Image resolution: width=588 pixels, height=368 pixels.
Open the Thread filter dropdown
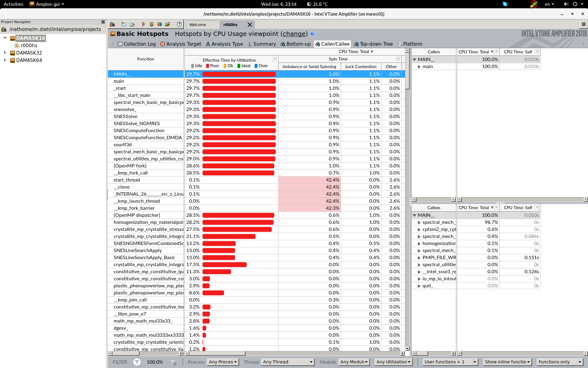(x=288, y=362)
